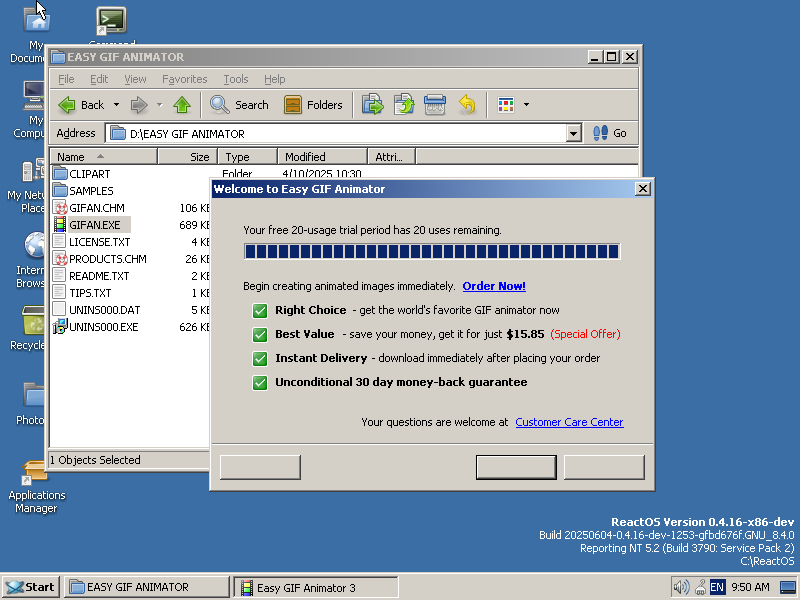Open the Edit menu
Viewport: 800px width, 600px height.
tap(99, 79)
